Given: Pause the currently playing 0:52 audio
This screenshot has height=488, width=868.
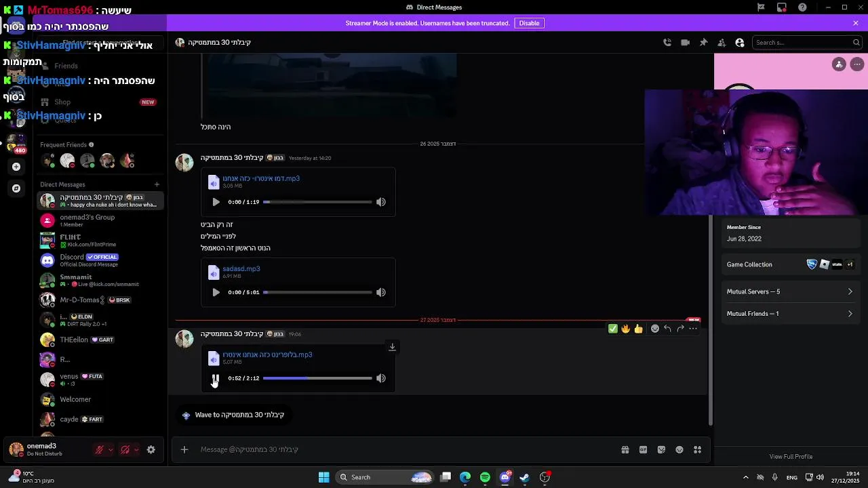Looking at the screenshot, I should (x=216, y=378).
